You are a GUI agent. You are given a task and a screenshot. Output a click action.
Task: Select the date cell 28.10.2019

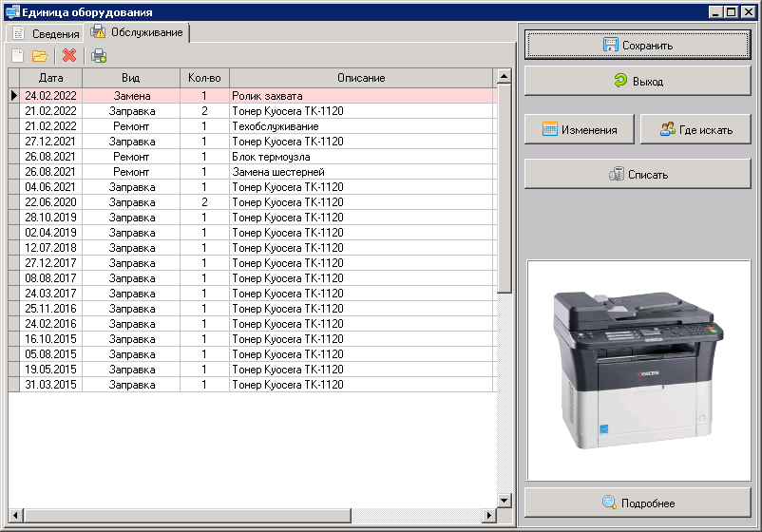[51, 218]
